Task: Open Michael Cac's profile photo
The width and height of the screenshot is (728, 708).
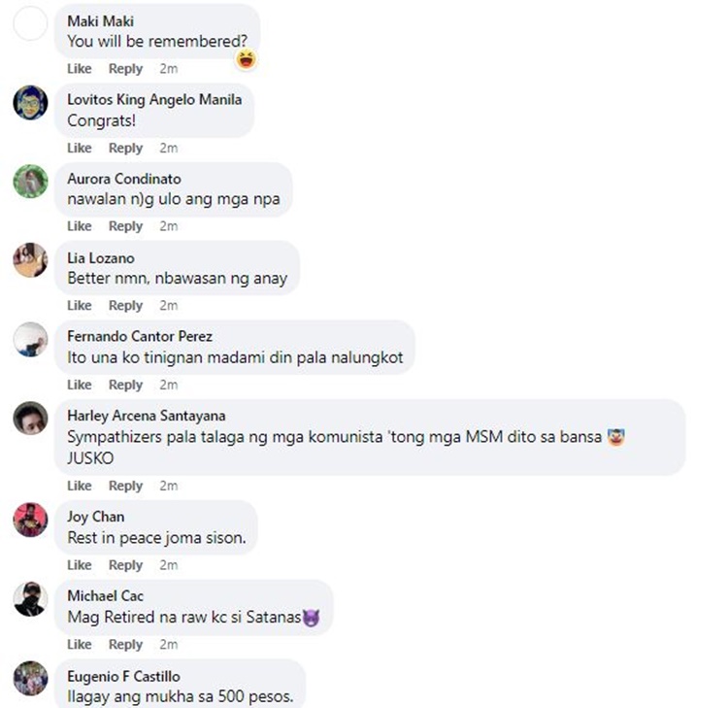Action: pos(30,599)
